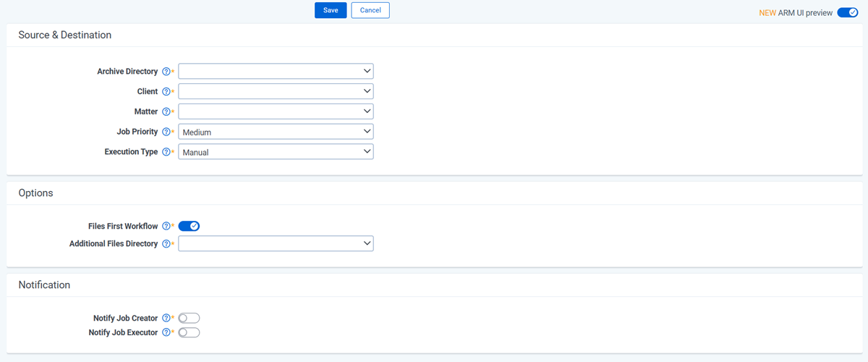Click help icon beside Client label
This screenshot has width=868, height=362.
coord(166,92)
